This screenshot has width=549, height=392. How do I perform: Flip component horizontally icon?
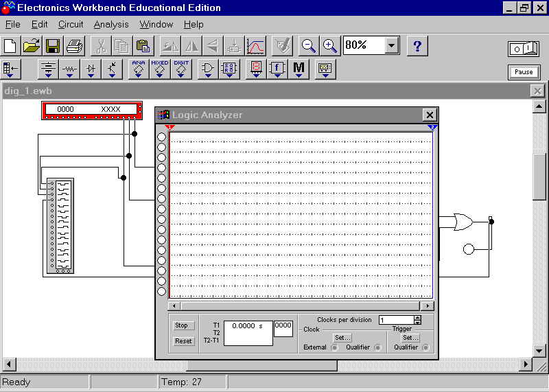[191, 46]
